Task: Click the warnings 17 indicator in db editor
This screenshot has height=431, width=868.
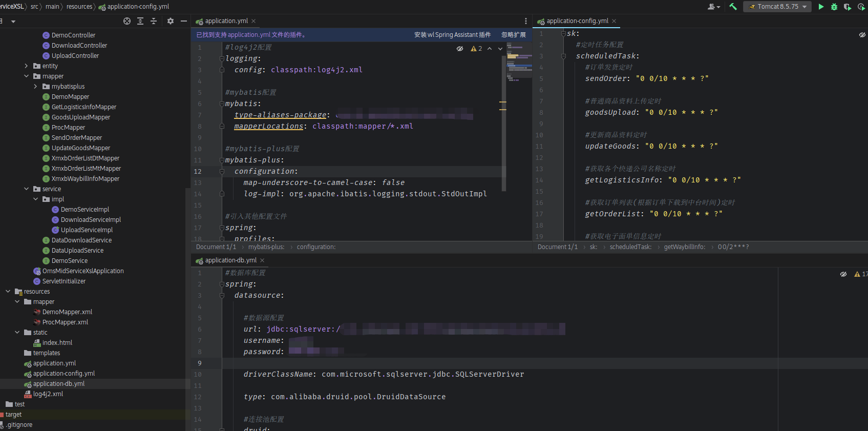Action: coord(861,274)
